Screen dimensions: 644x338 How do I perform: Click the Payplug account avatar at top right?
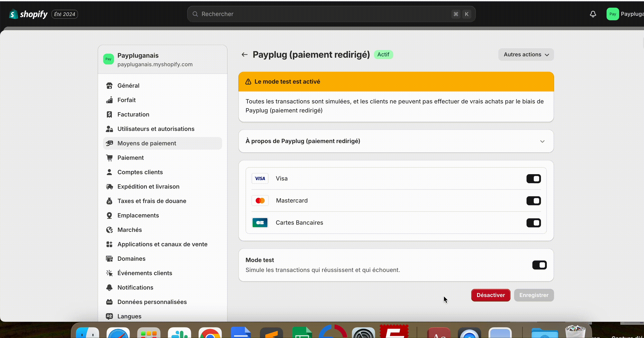click(612, 14)
